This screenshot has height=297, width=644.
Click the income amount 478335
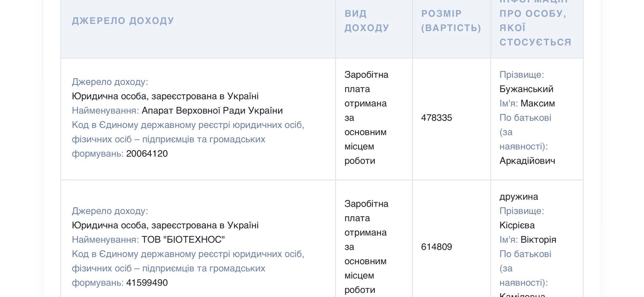point(436,118)
